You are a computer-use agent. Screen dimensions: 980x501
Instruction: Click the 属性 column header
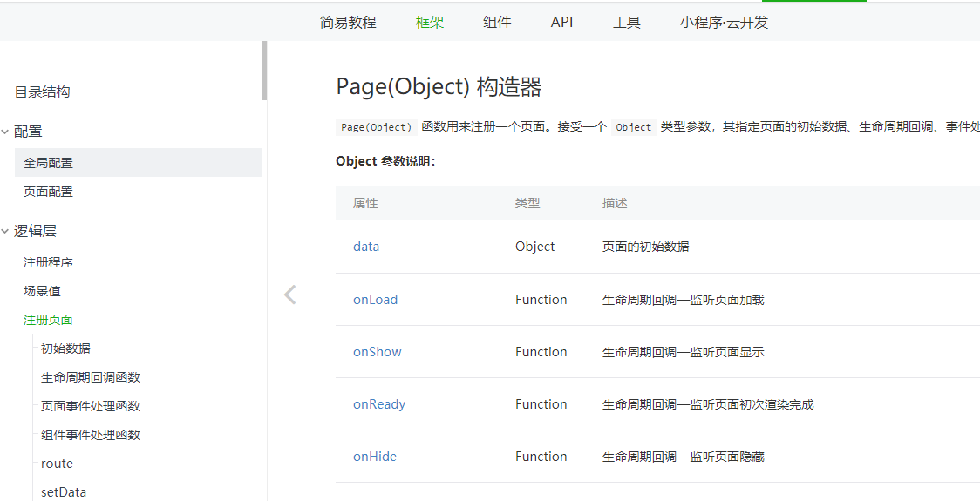tap(365, 203)
